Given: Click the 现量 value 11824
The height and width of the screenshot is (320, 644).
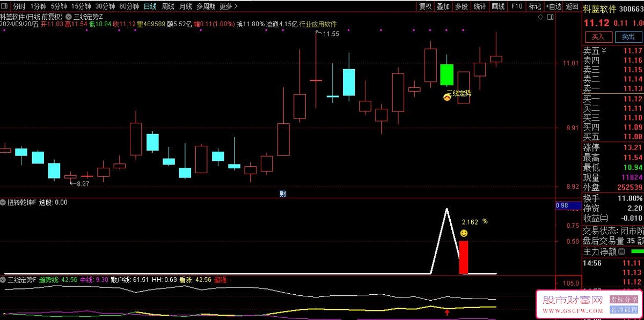Looking at the screenshot, I should click(x=632, y=177).
